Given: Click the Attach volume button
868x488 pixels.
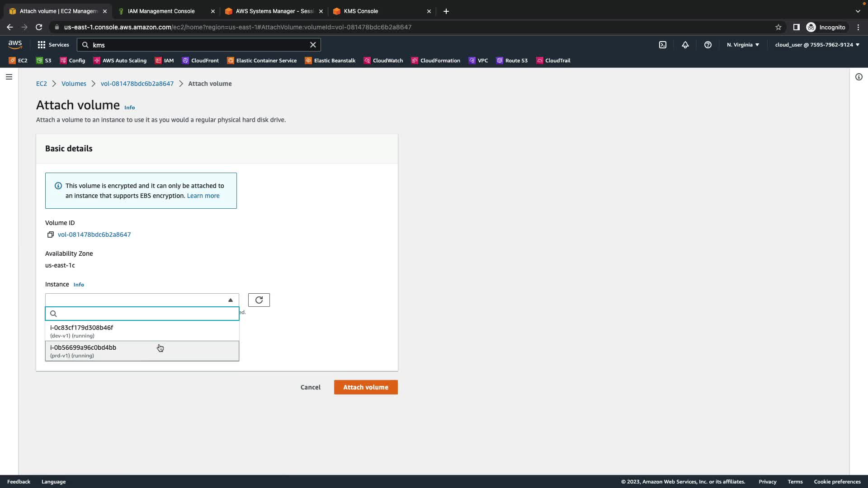Looking at the screenshot, I should pyautogui.click(x=365, y=387).
